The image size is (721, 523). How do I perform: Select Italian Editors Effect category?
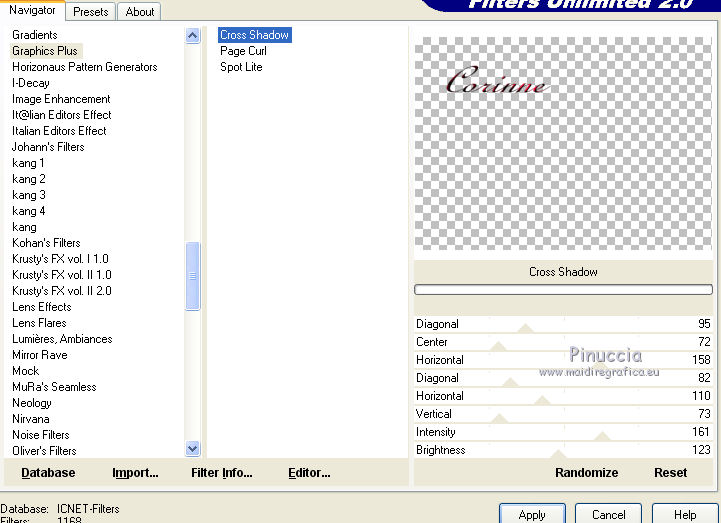[x=59, y=131]
